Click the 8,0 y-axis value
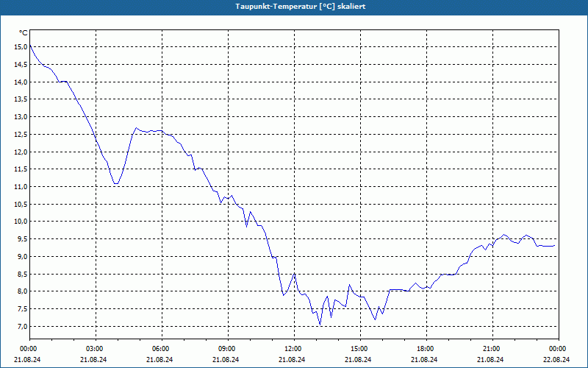 23,291
